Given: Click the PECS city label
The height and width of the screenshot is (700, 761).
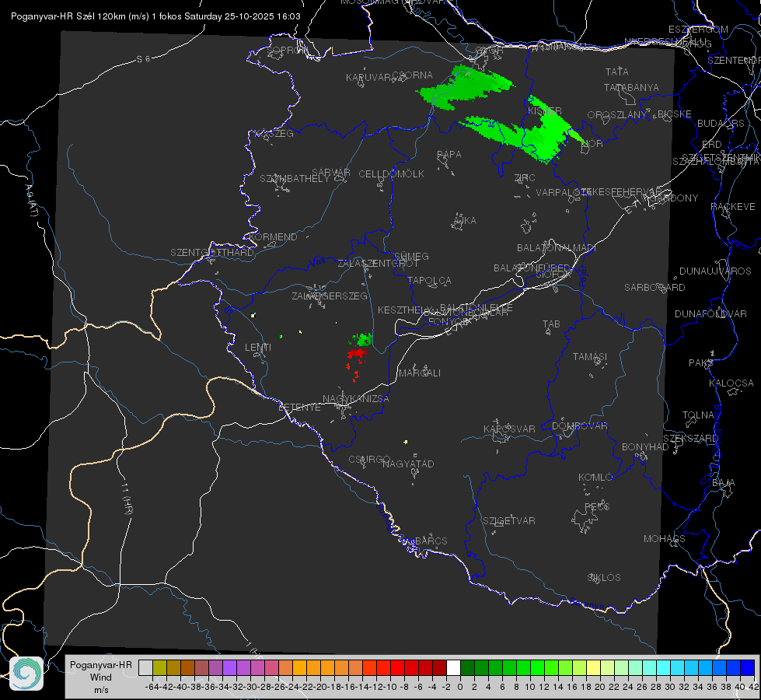Looking at the screenshot, I should [596, 506].
